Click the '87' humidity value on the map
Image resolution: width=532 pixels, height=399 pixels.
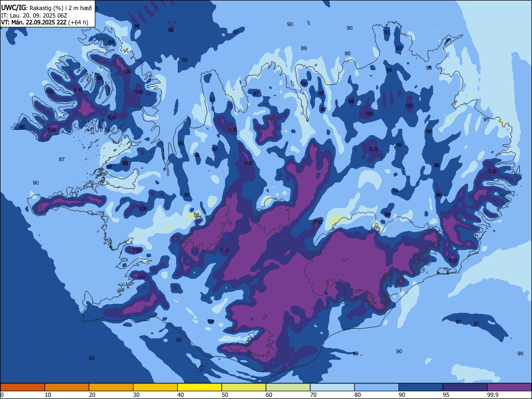[x=62, y=160]
